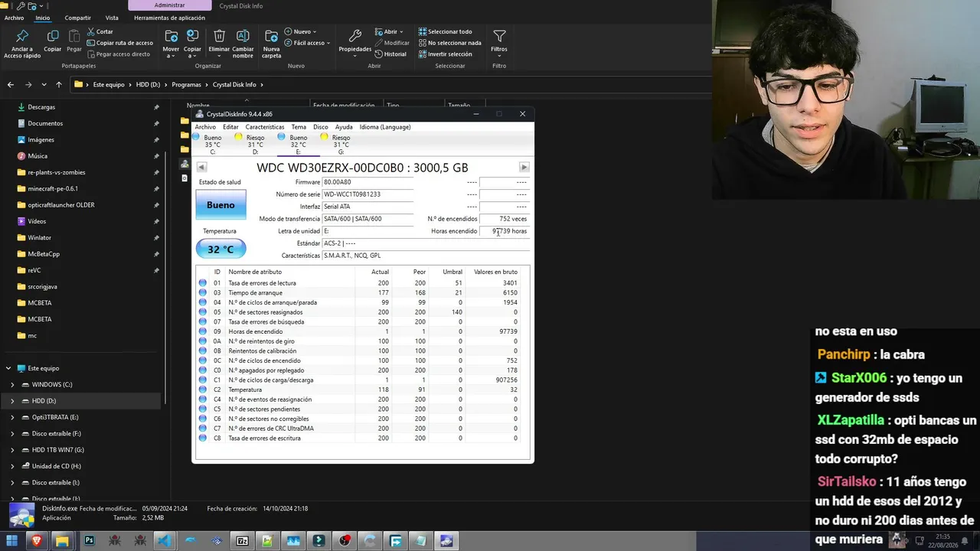The height and width of the screenshot is (551, 980).
Task: Click the next disk arrow button
Action: point(524,167)
